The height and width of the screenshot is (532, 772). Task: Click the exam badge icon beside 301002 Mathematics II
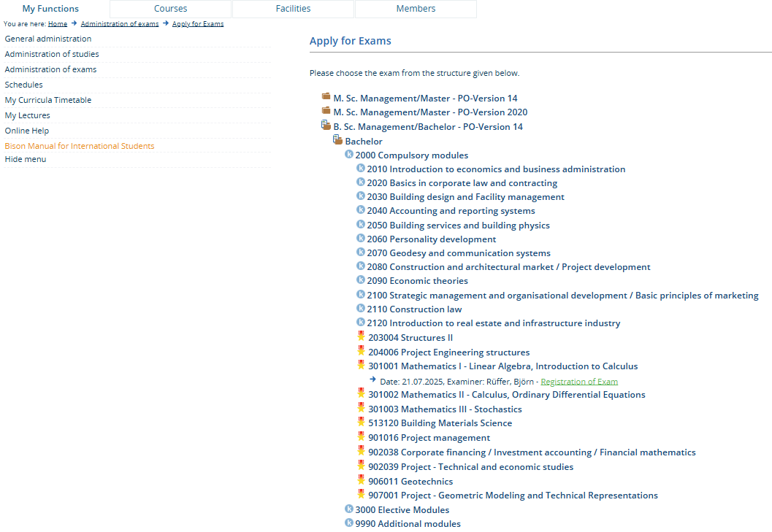(362, 394)
